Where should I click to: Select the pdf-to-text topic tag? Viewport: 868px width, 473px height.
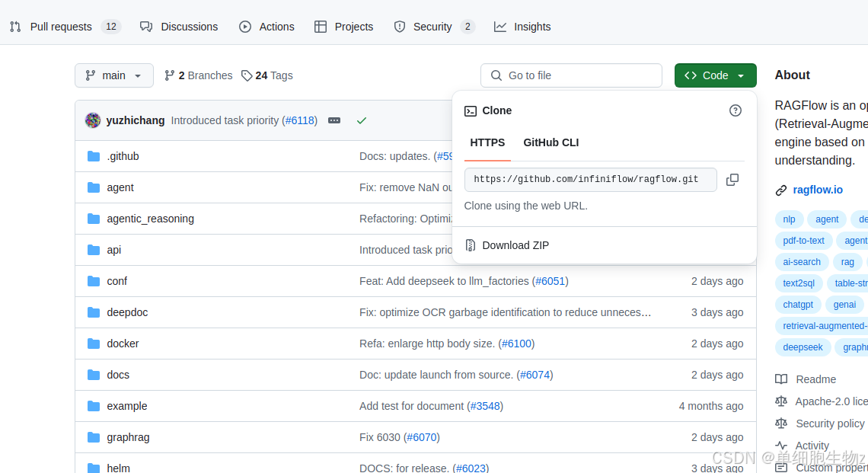803,241
